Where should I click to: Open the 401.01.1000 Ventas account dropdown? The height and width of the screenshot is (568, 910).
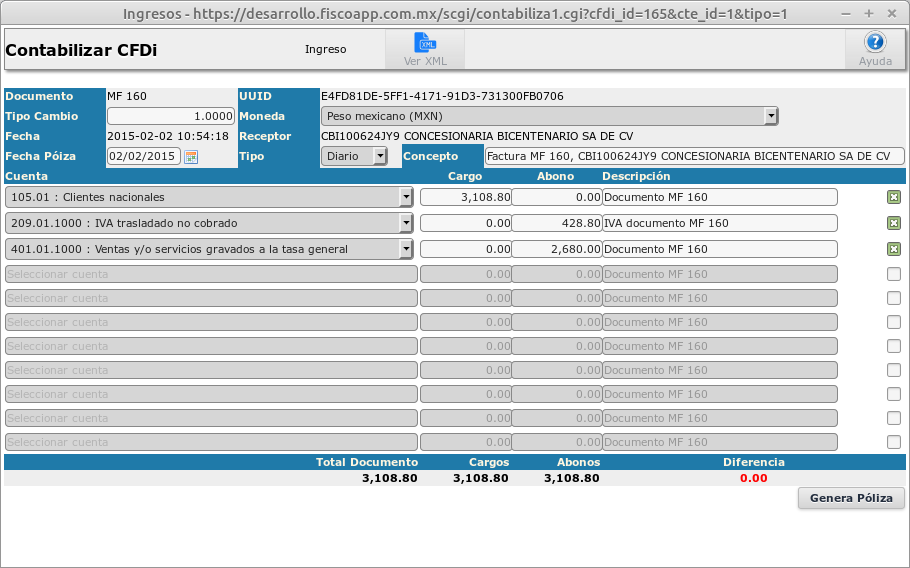click(x=209, y=249)
